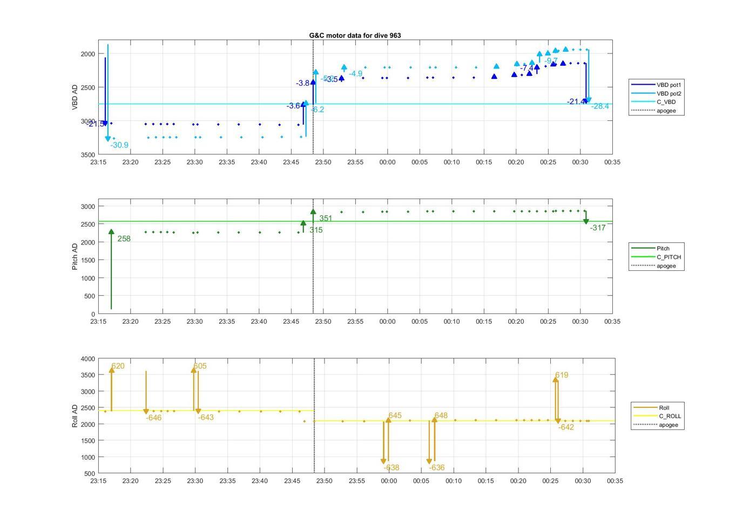The image size is (756, 532).
Task: Click the 'Roll AD' y-axis label
Action: [75, 415]
